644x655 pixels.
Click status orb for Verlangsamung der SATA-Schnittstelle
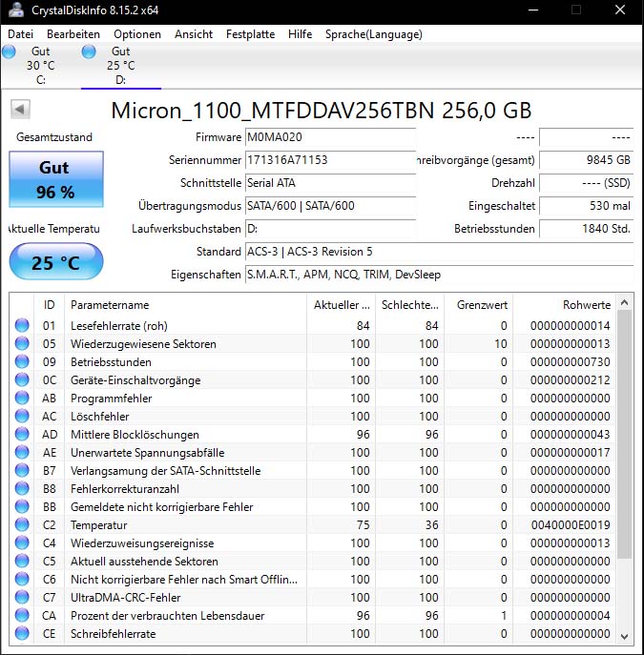click(x=22, y=470)
